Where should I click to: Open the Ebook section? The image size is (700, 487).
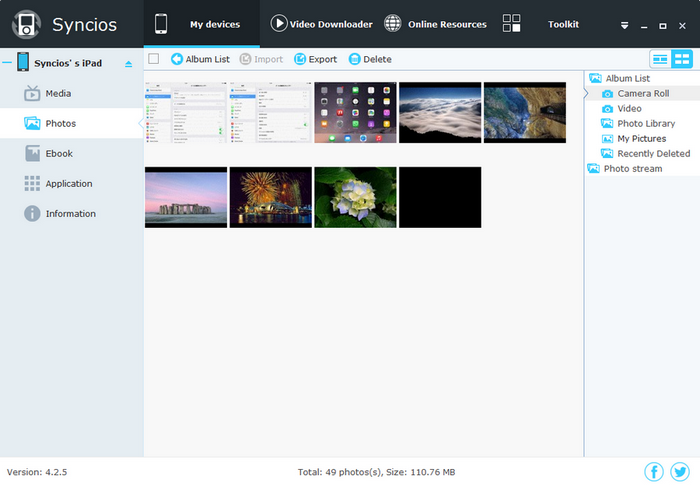click(x=59, y=154)
